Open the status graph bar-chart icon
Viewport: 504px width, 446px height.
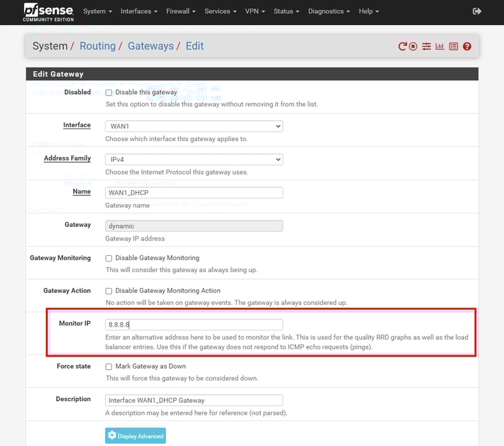(440, 47)
